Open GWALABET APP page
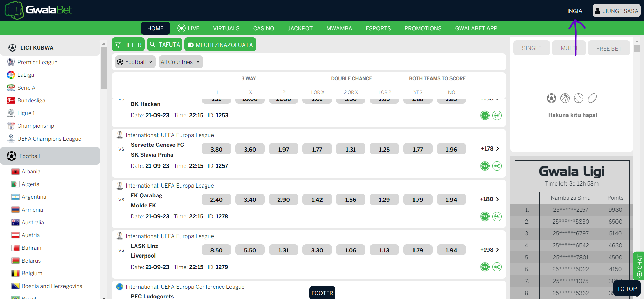The image size is (644, 299). coord(476,28)
